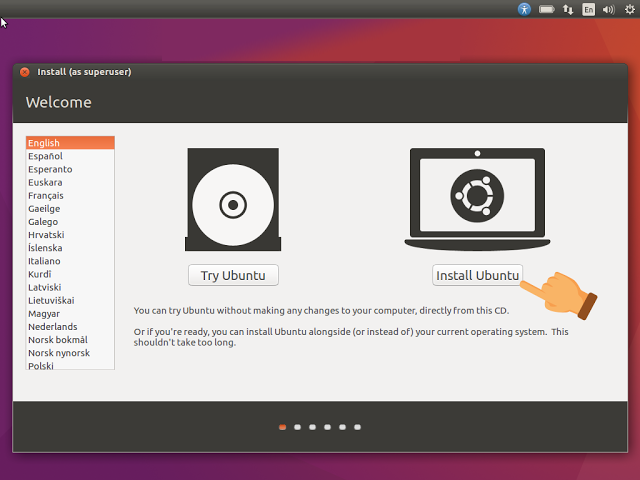The height and width of the screenshot is (480, 640).
Task: Click the Try Ubuntu button
Action: click(x=233, y=276)
